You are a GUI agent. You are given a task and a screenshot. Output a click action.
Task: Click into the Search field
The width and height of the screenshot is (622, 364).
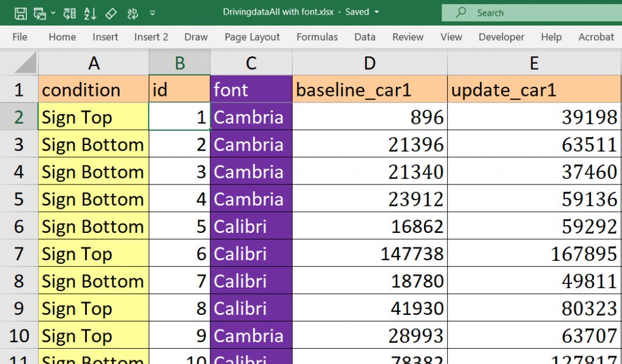point(531,13)
